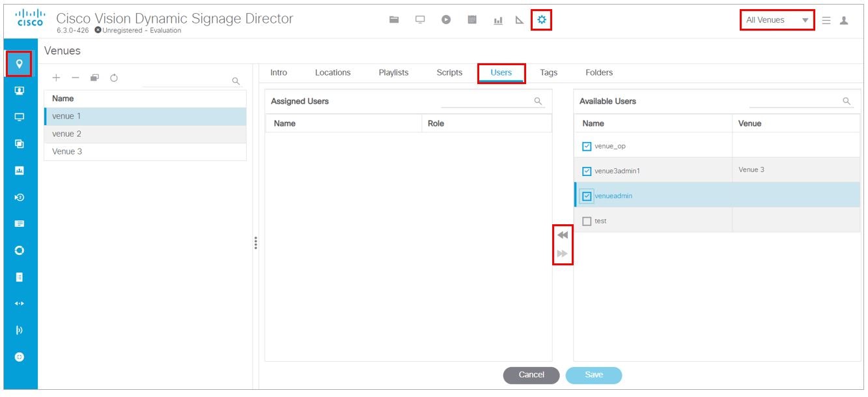The width and height of the screenshot is (868, 397).
Task: Check the test user checkbox
Action: pyautogui.click(x=585, y=220)
